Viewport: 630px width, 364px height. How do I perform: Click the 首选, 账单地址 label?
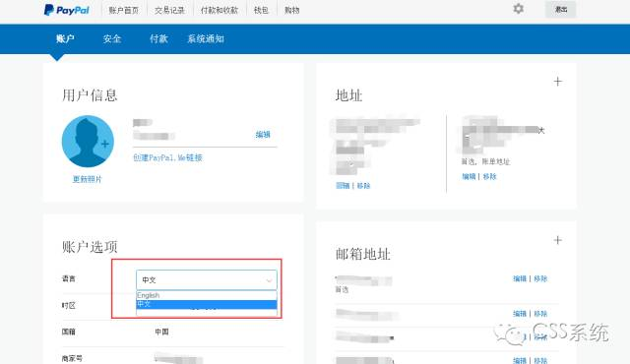[x=485, y=161]
